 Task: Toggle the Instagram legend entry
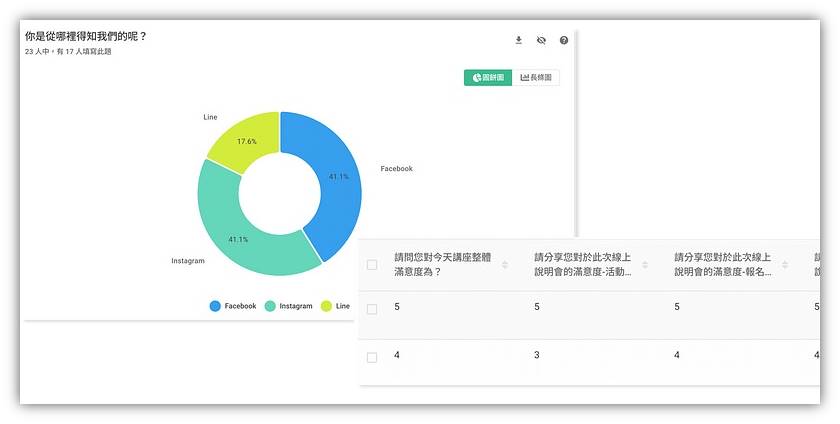289,306
